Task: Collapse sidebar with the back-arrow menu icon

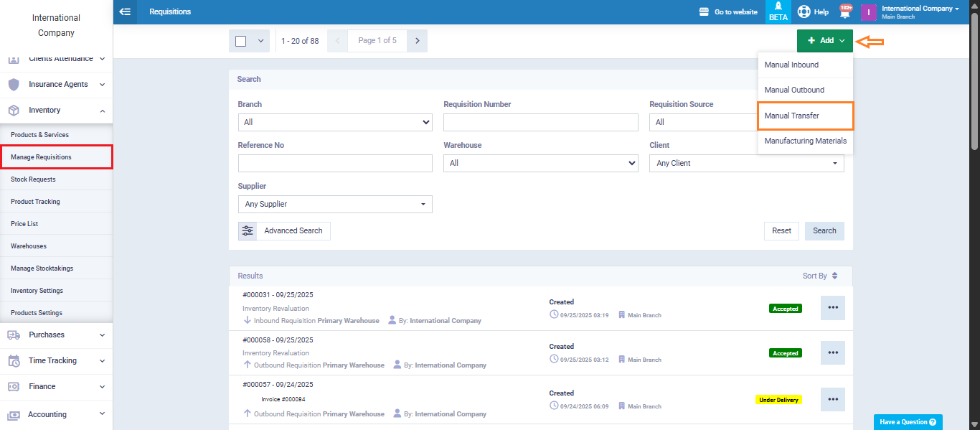Action: (125, 11)
